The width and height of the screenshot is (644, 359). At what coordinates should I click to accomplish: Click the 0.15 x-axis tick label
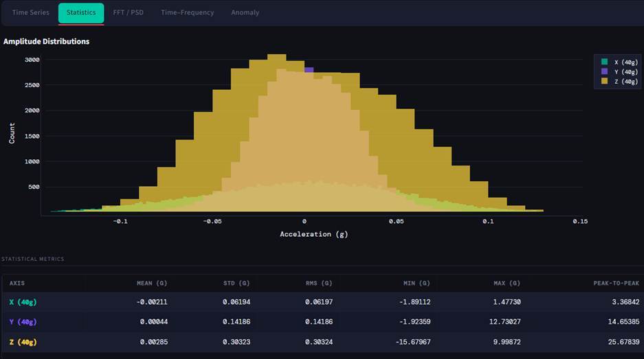[580, 221]
